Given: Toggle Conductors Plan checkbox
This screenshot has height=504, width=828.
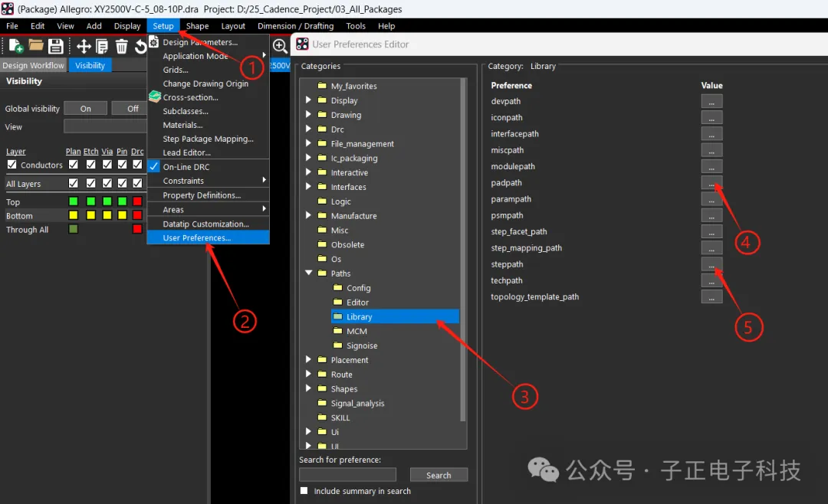Looking at the screenshot, I should 74,165.
